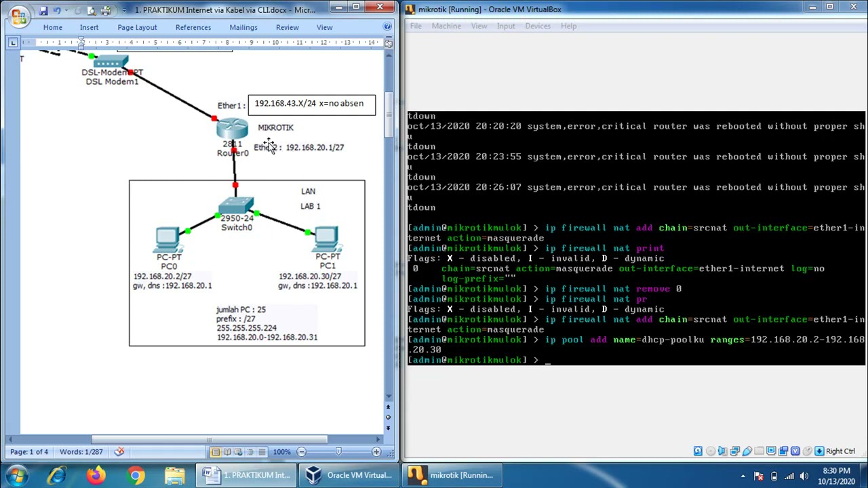The height and width of the screenshot is (488, 868).
Task: Open the View ribbon tab in Word
Action: pyautogui.click(x=325, y=27)
